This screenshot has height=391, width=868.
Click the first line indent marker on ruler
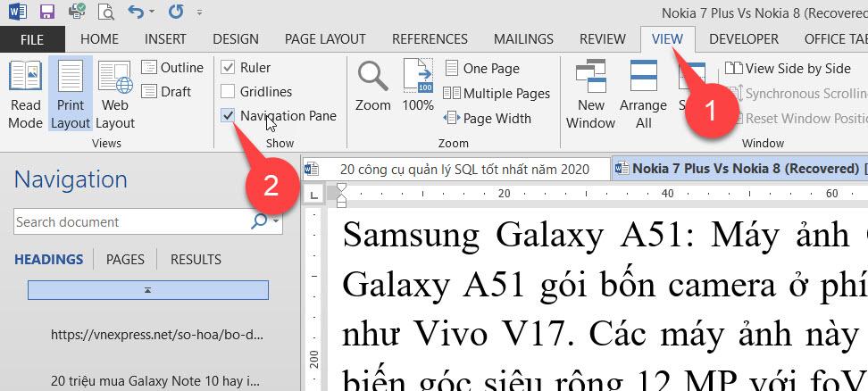[x=341, y=187]
